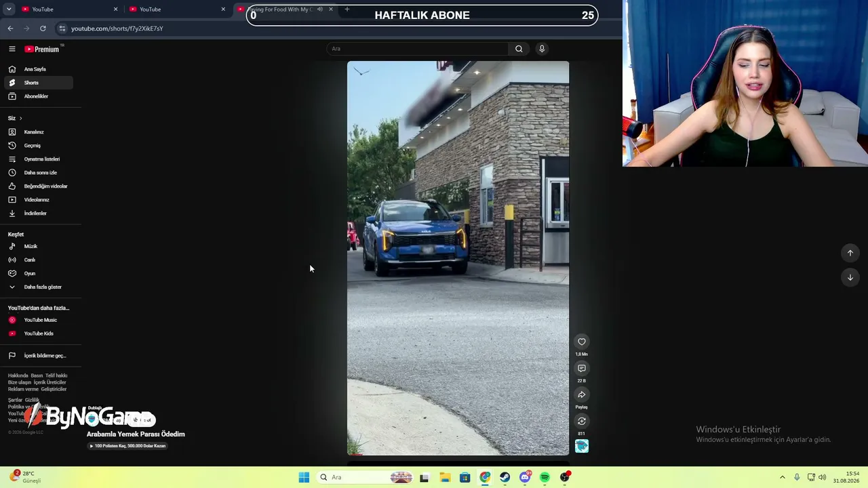Go back in the browser

coord(10,28)
